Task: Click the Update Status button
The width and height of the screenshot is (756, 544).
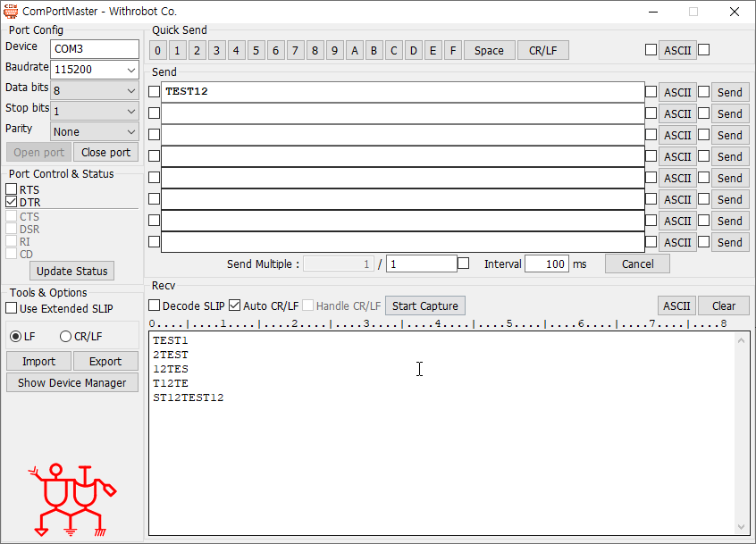Action: tap(71, 272)
